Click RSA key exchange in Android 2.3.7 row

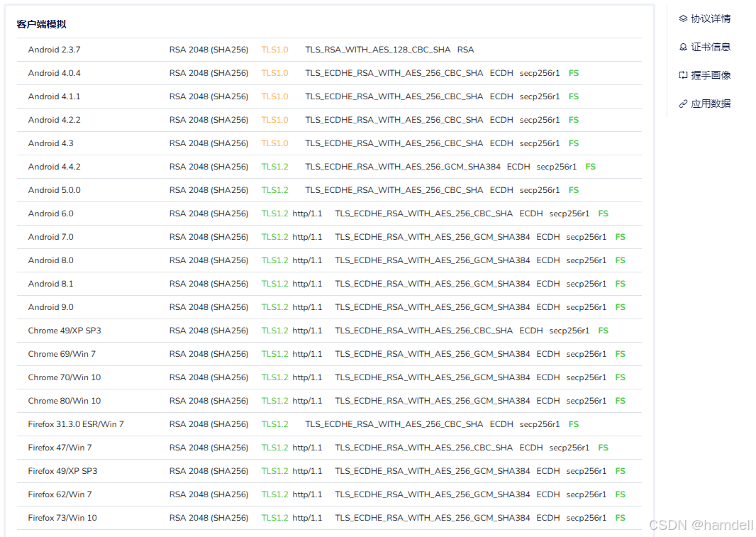pyautogui.click(x=466, y=50)
